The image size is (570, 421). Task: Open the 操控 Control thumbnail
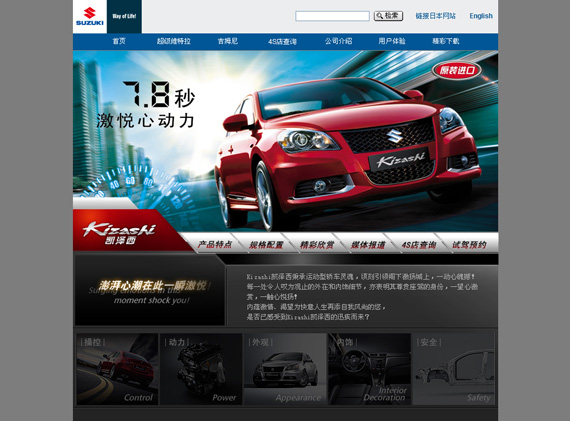point(117,369)
